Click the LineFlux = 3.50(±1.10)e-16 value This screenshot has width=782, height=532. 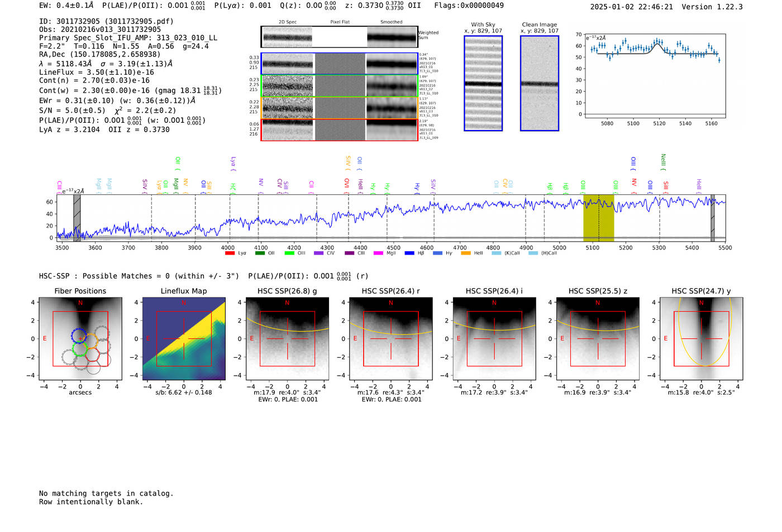point(97,72)
